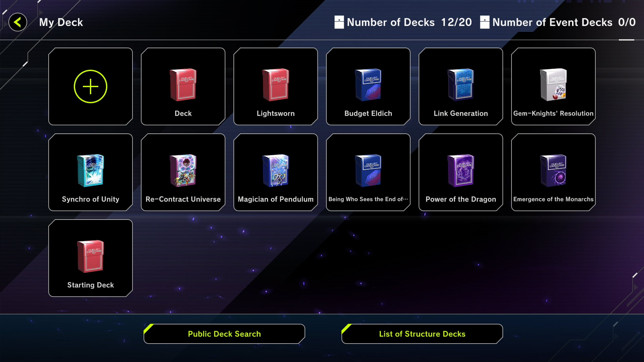Image resolution: width=644 pixels, height=362 pixels.
Task: Open the Starting Deck card case
Action: point(91,258)
